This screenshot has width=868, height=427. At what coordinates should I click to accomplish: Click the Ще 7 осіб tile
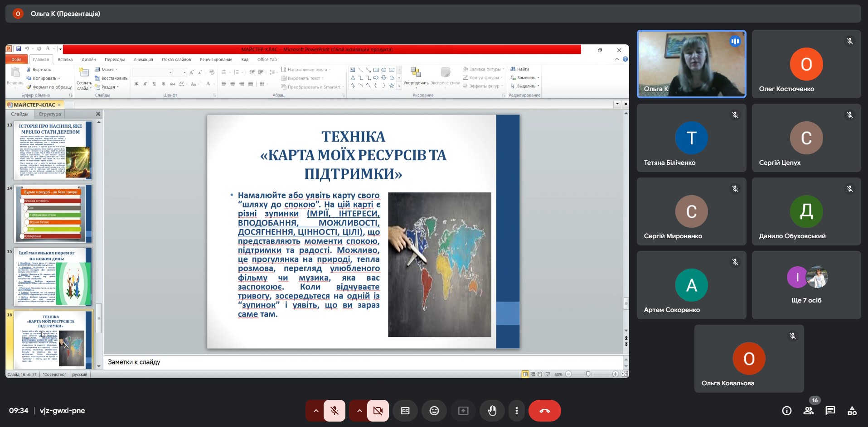coord(806,285)
